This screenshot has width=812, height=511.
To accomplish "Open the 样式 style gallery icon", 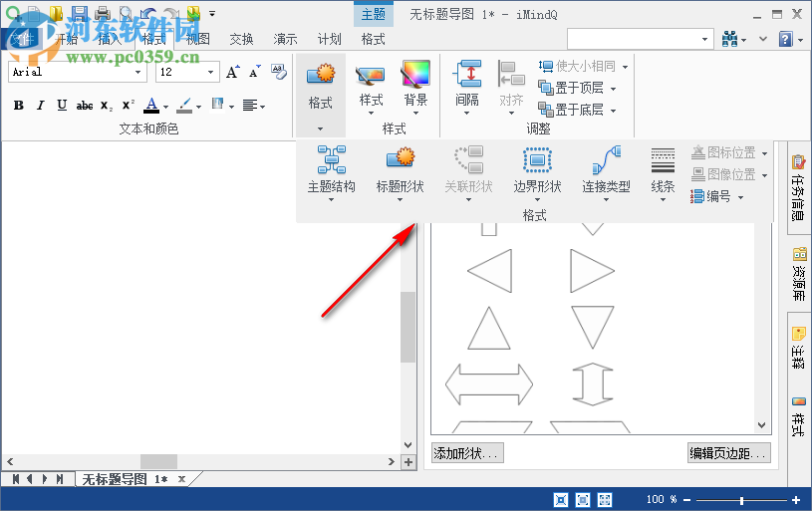I will point(371,77).
